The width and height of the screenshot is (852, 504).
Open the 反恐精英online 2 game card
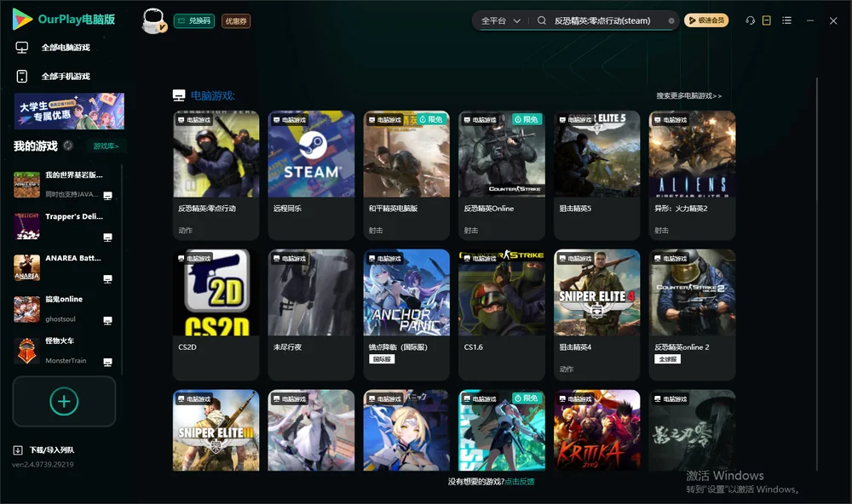click(692, 314)
